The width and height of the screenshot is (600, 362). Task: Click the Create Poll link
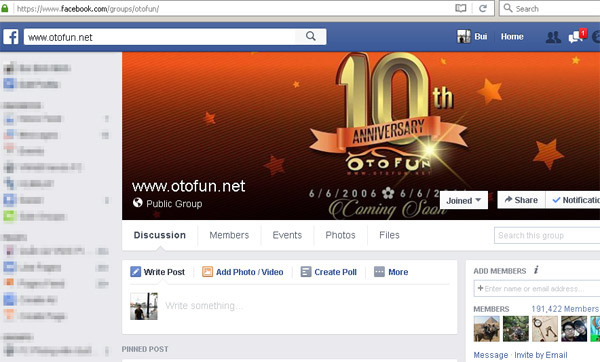335,272
